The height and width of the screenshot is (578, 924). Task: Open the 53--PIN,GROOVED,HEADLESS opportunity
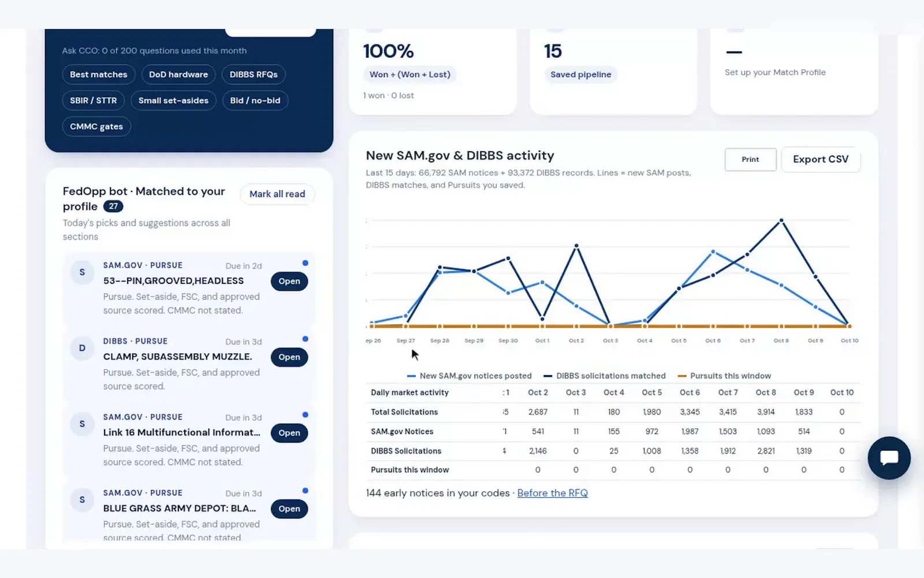pos(289,281)
